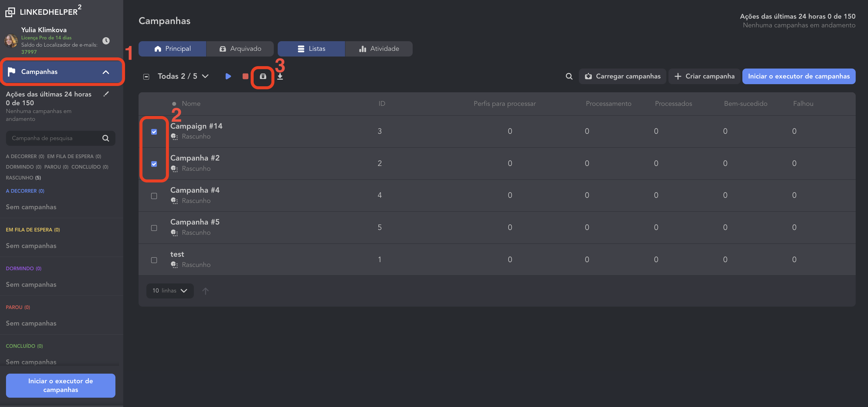Uncheck the Campaign #14 checkbox
The image size is (868, 407).
coord(154,132)
